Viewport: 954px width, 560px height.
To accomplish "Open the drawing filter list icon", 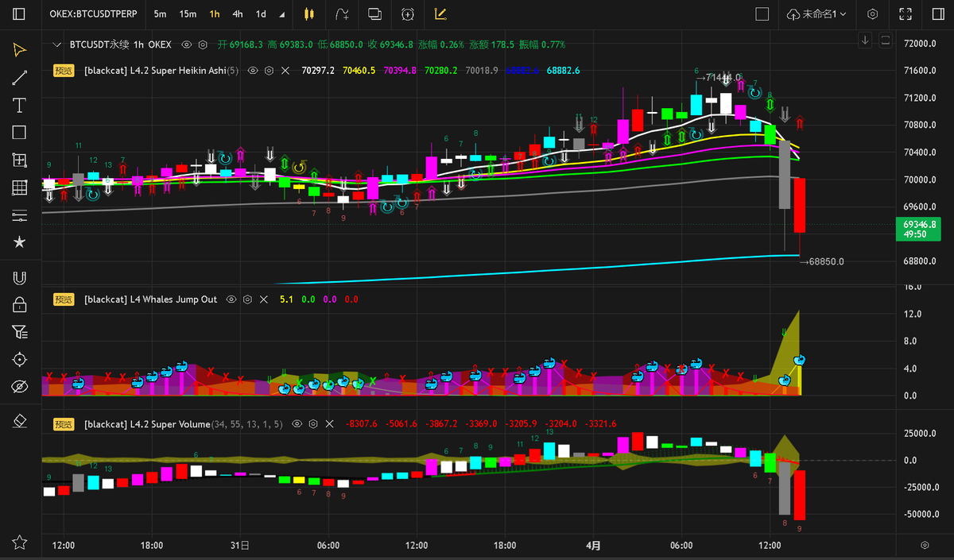I will (20, 332).
